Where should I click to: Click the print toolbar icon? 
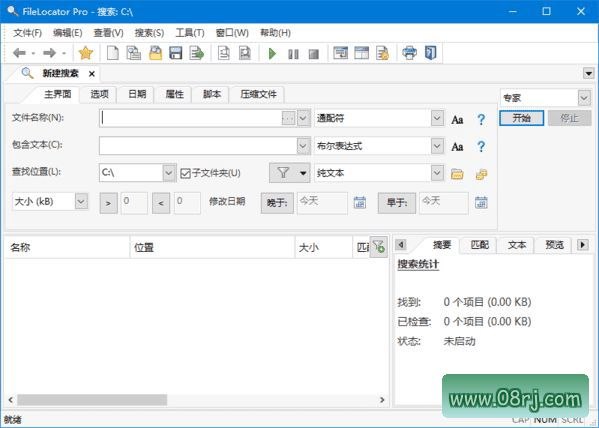click(409, 53)
